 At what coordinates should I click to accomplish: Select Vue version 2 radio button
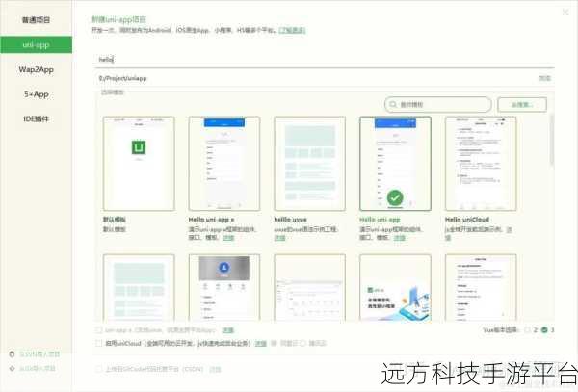(528, 330)
